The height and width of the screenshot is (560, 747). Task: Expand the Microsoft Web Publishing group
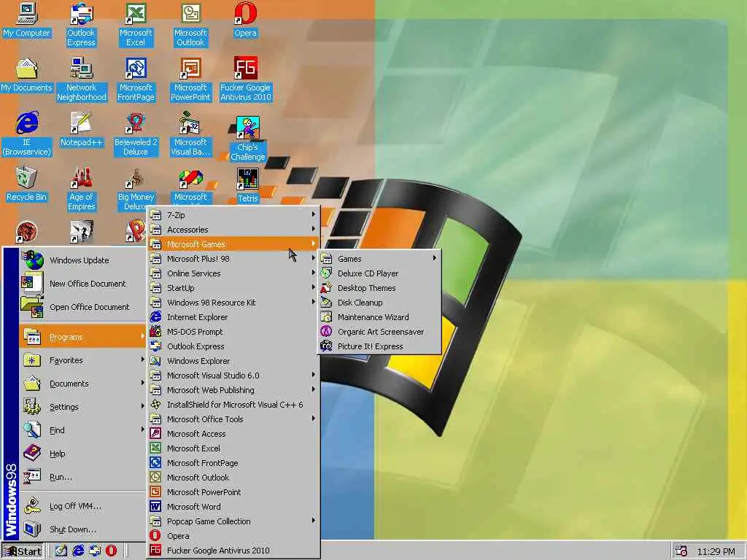233,390
